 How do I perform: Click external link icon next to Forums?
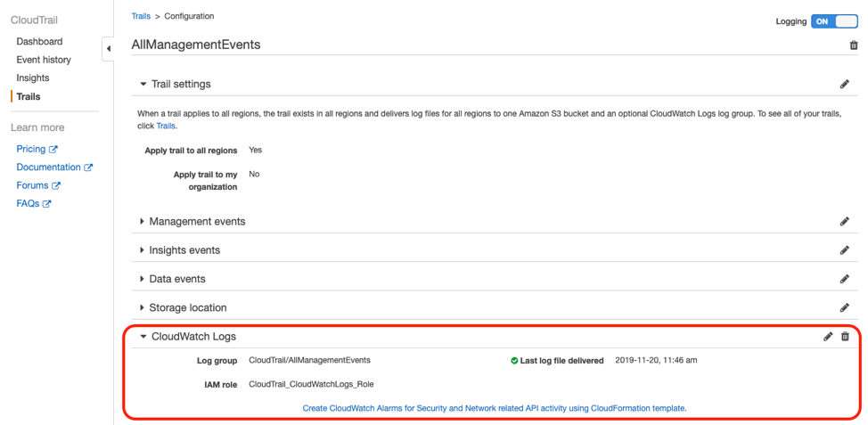(x=56, y=185)
